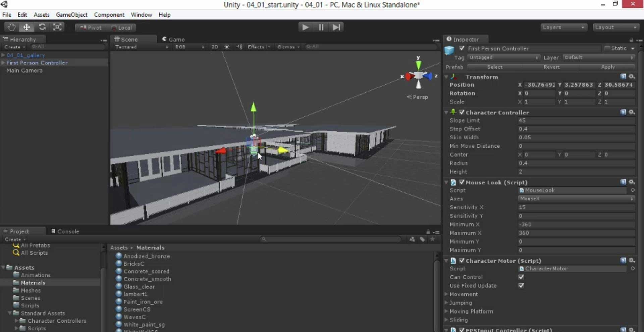Toggle First Person Controller active checkbox
This screenshot has width=644, height=332.
pyautogui.click(x=462, y=48)
